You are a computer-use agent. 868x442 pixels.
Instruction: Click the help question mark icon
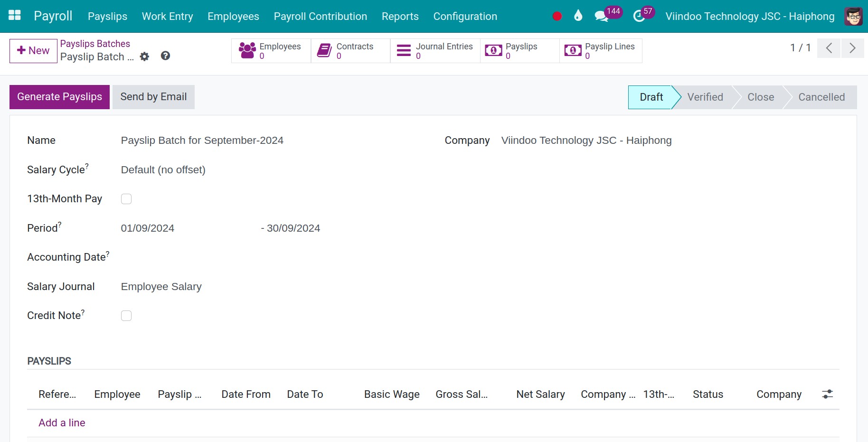[x=165, y=56]
